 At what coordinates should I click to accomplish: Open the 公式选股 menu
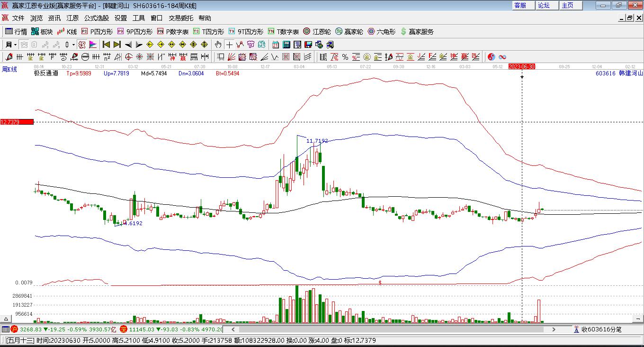click(x=97, y=18)
